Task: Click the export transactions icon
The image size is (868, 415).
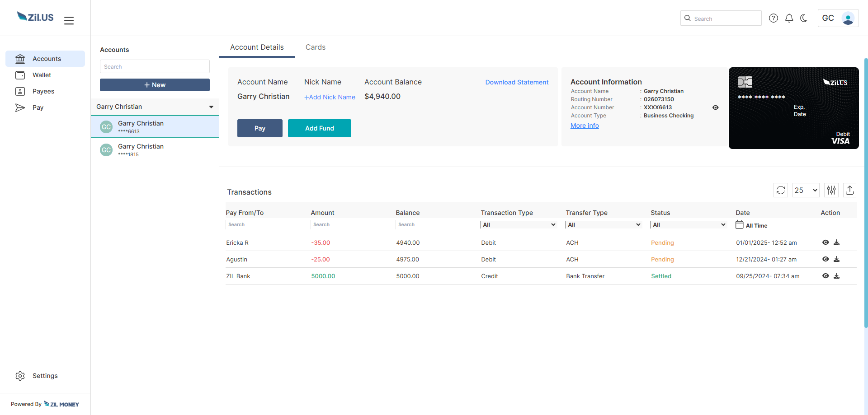Action: point(849,190)
